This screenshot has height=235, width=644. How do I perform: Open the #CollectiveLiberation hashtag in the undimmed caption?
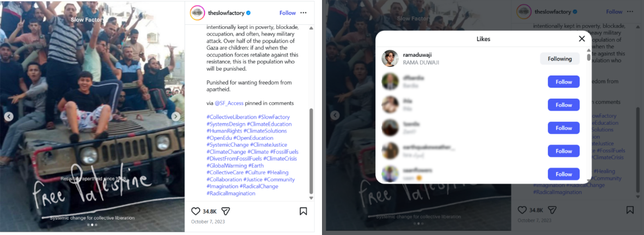tap(231, 117)
